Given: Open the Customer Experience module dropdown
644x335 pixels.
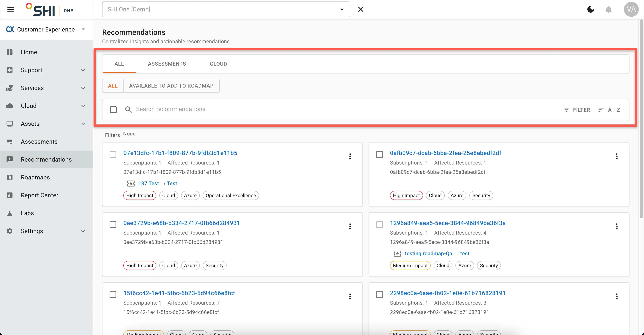Looking at the screenshot, I should [46, 29].
